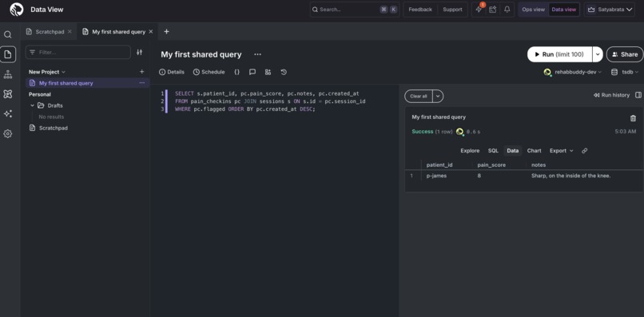Click the notes column header
Viewport: 644px width, 317px height.
[539, 164]
